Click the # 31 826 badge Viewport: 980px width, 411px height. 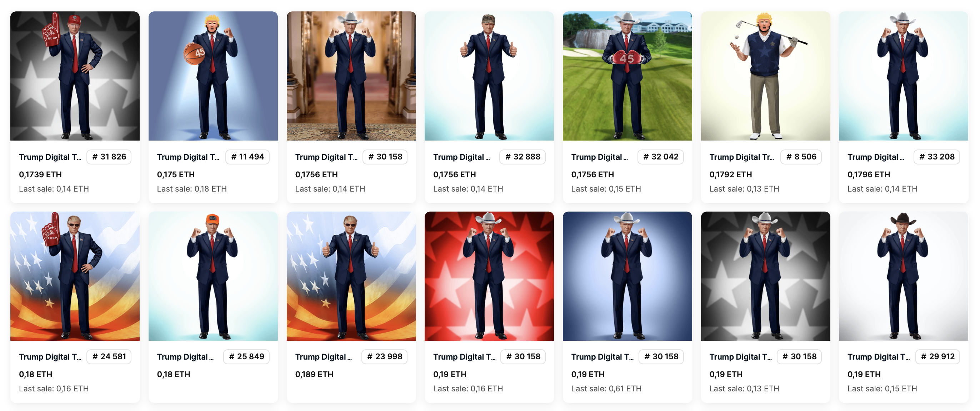click(109, 157)
